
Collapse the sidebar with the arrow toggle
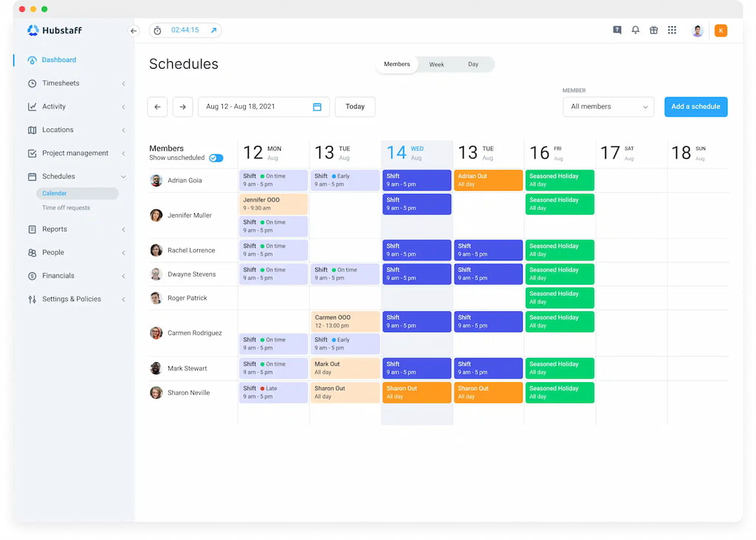click(x=134, y=31)
